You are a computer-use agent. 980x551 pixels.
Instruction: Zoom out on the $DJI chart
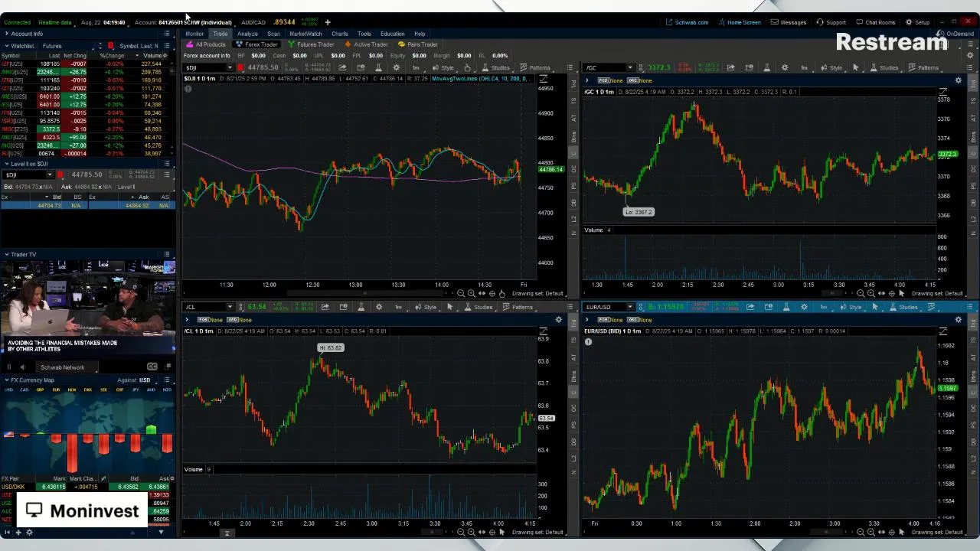(461, 294)
